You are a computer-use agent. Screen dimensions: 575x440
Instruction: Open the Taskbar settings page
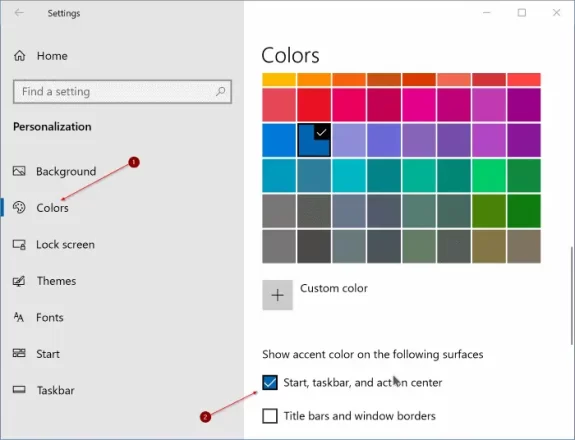[55, 390]
